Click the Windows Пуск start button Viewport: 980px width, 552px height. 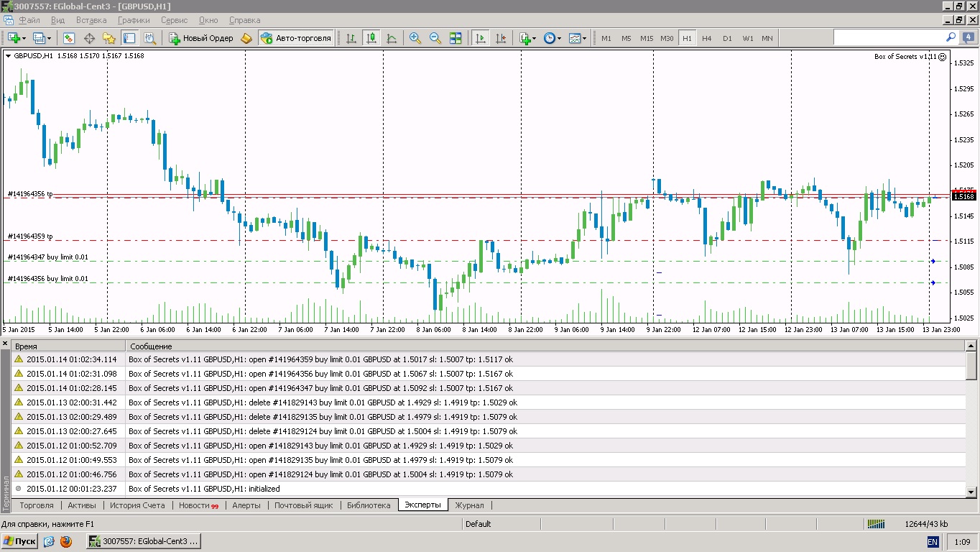20,541
